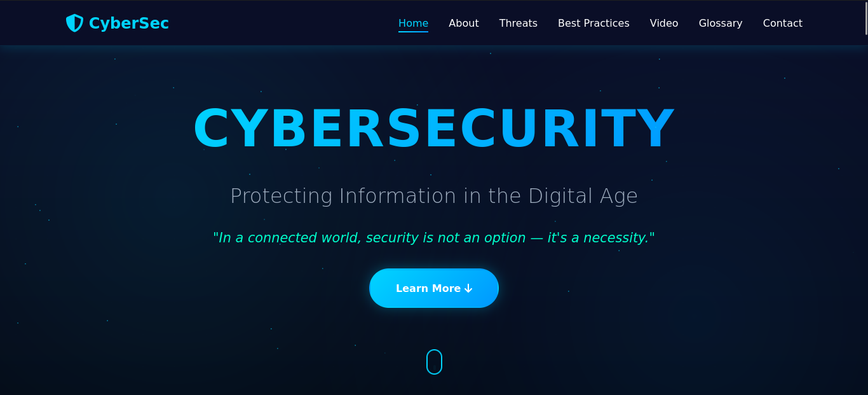868x395 pixels.
Task: Click the 'Protecting Information' subtitle text
Action: click(434, 196)
